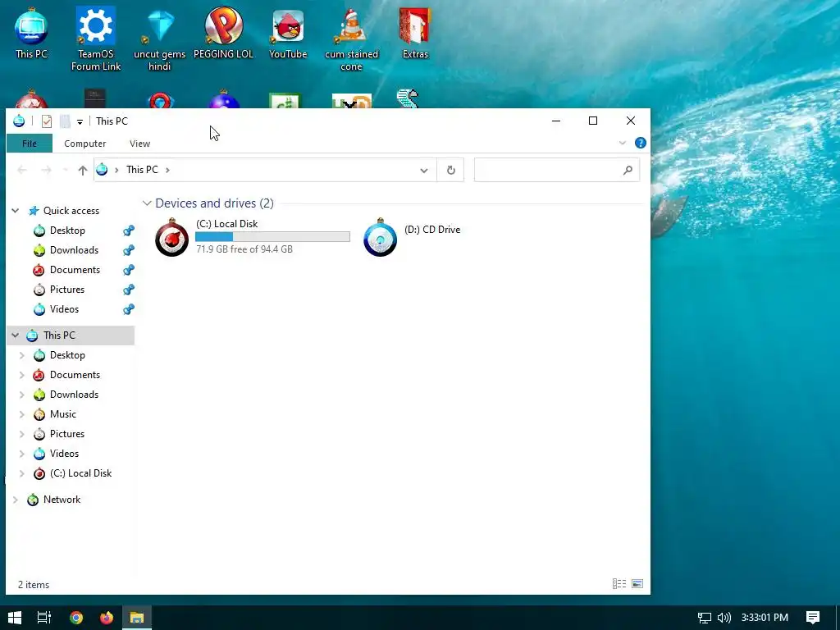Go up one level with the up arrow
The image size is (840, 630).
(x=83, y=170)
